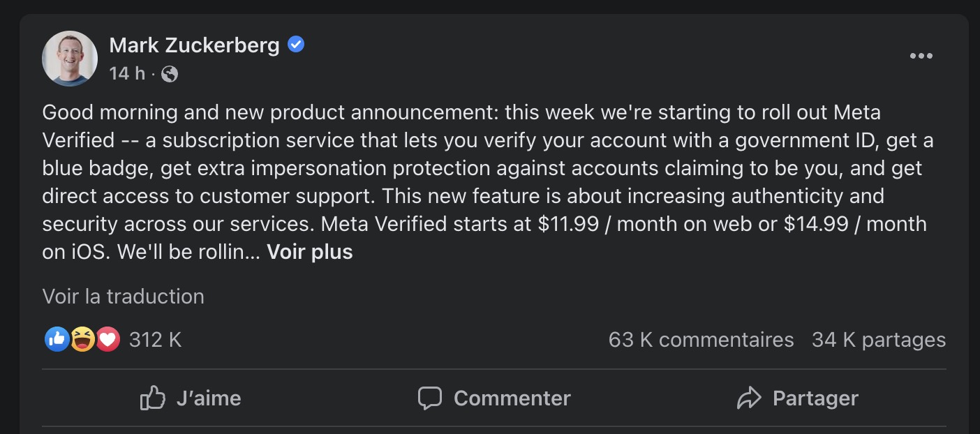Open the "312 K" reactions list
Viewport: 980px width, 434px height.
[155, 340]
